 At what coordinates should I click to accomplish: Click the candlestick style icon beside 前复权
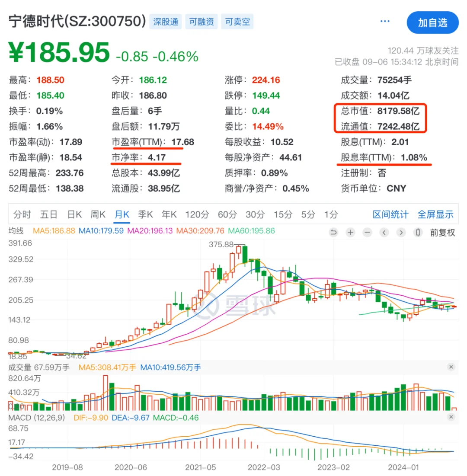pos(418,233)
